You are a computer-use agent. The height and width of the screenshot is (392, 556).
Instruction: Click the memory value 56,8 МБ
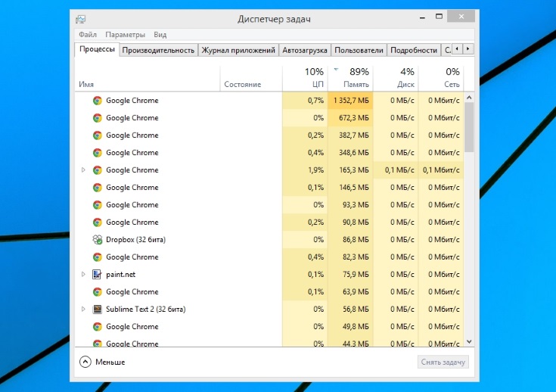click(356, 310)
